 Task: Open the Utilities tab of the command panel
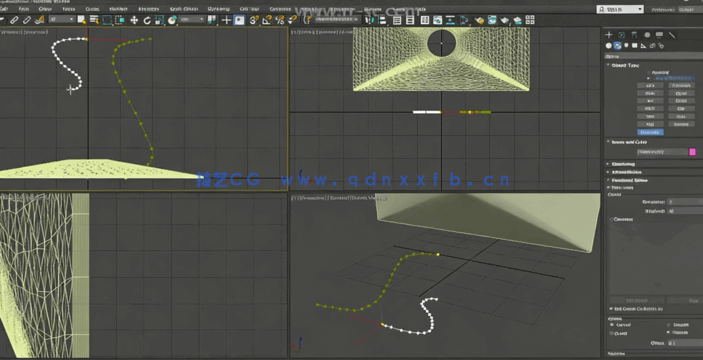pyautogui.click(x=672, y=35)
